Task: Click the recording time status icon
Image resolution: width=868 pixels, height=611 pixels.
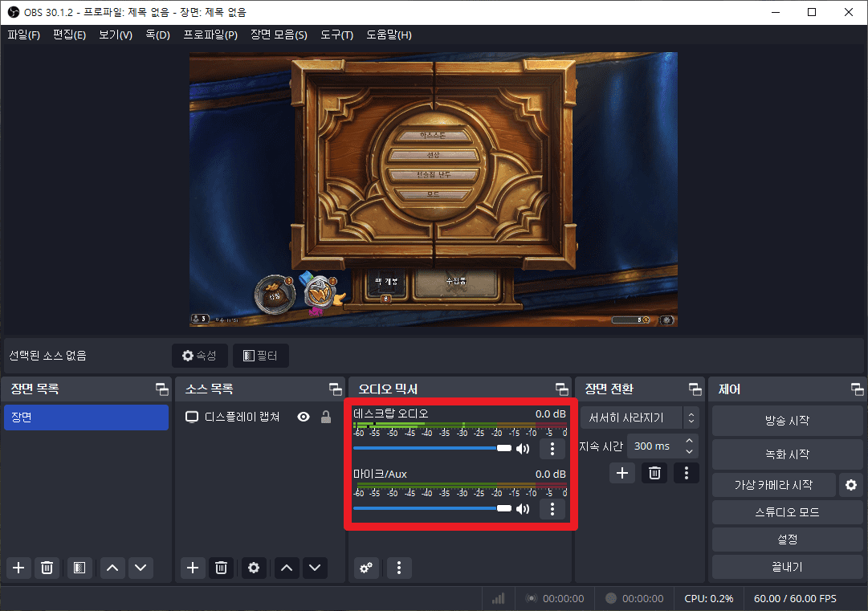Action: [611, 598]
